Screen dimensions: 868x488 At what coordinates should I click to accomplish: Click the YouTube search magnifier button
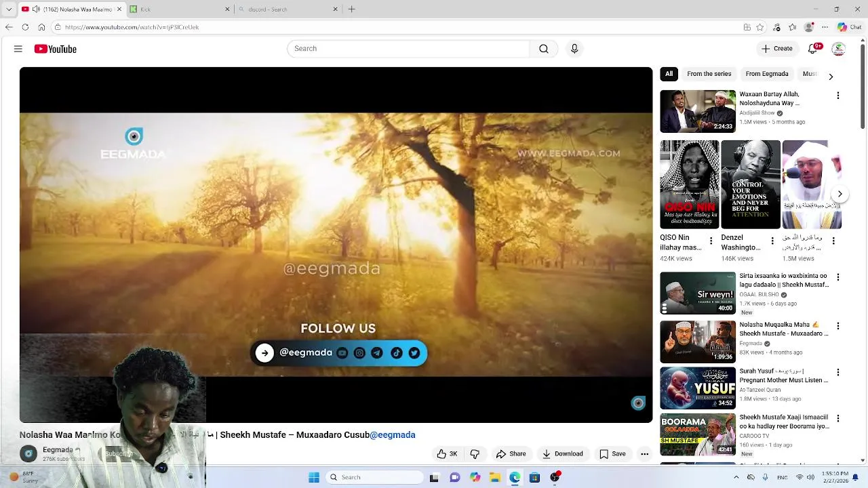(544, 49)
